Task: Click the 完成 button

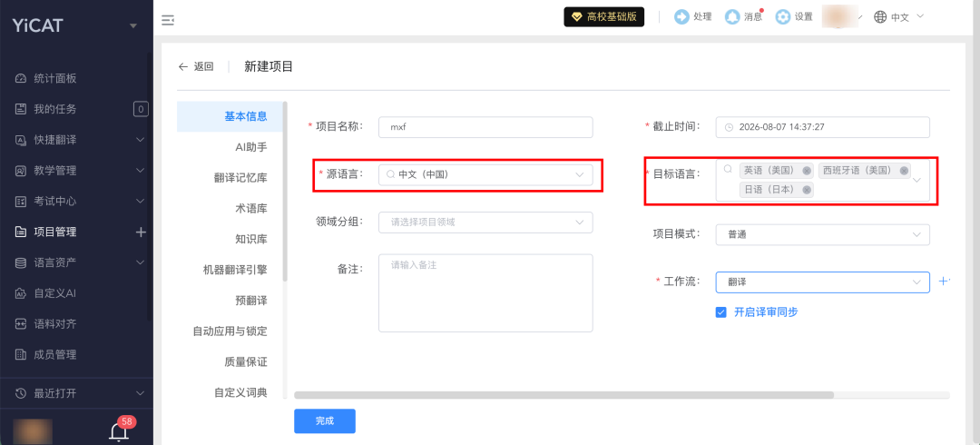Action: (325, 421)
